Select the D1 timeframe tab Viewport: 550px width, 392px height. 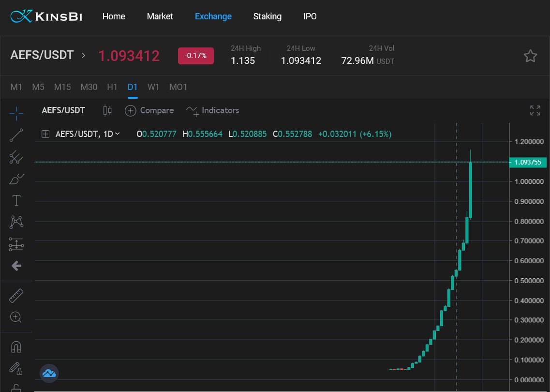(133, 87)
